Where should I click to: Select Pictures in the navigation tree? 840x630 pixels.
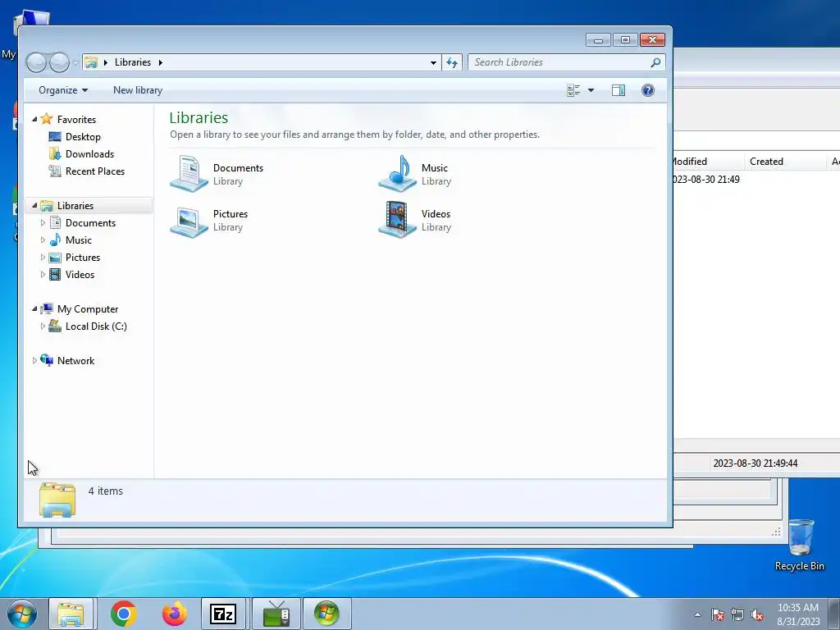tap(83, 257)
